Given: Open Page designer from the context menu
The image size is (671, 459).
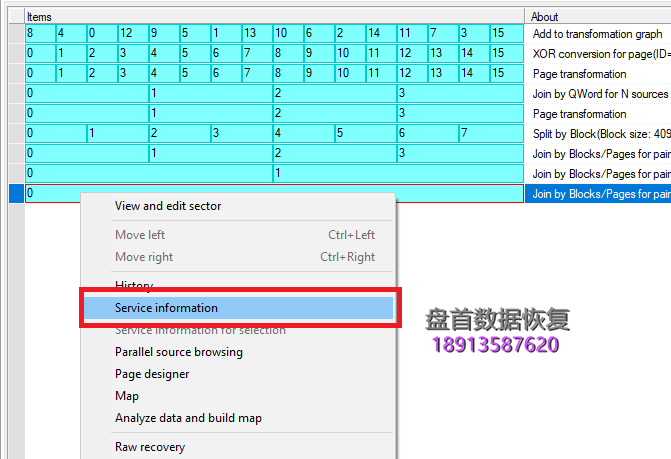Looking at the screenshot, I should (152, 374).
